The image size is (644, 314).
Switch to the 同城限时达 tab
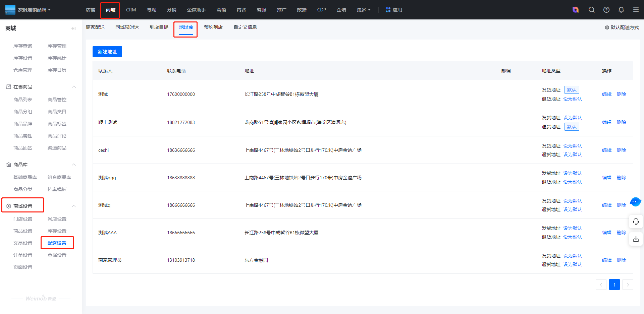pyautogui.click(x=127, y=27)
